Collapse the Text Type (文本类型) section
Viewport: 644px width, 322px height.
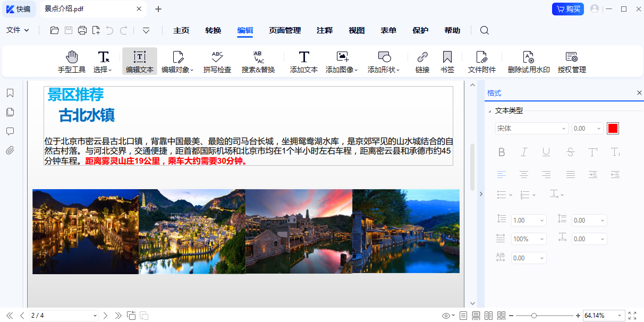coord(489,111)
